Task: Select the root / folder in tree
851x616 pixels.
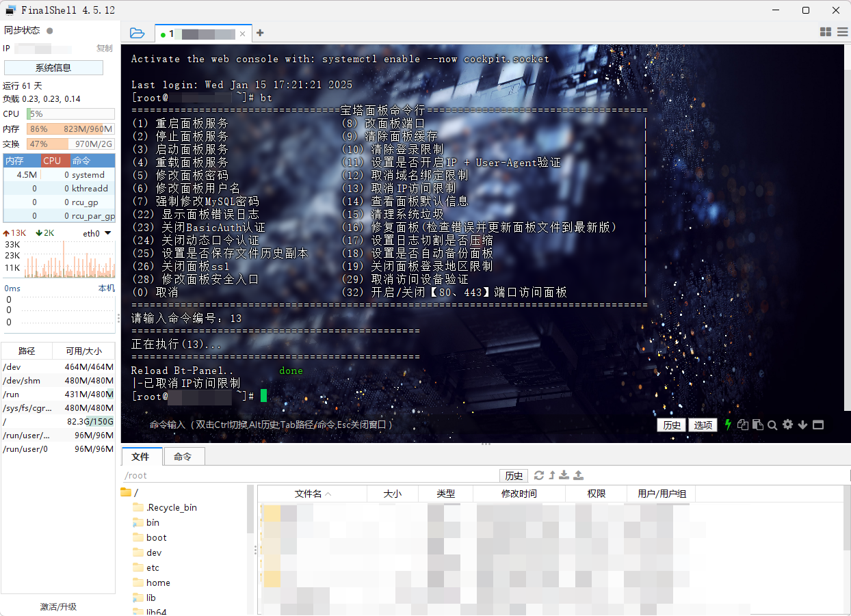Action: click(x=130, y=492)
